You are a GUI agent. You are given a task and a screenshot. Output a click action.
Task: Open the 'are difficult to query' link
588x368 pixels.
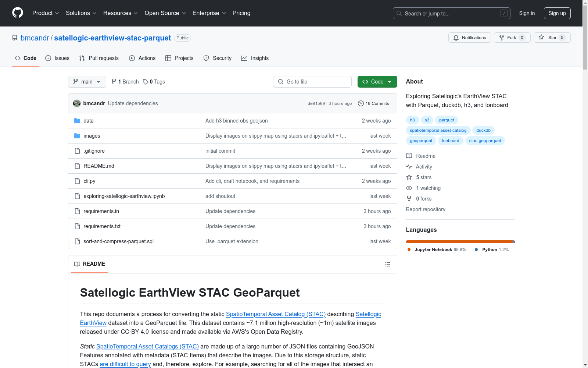click(125, 364)
